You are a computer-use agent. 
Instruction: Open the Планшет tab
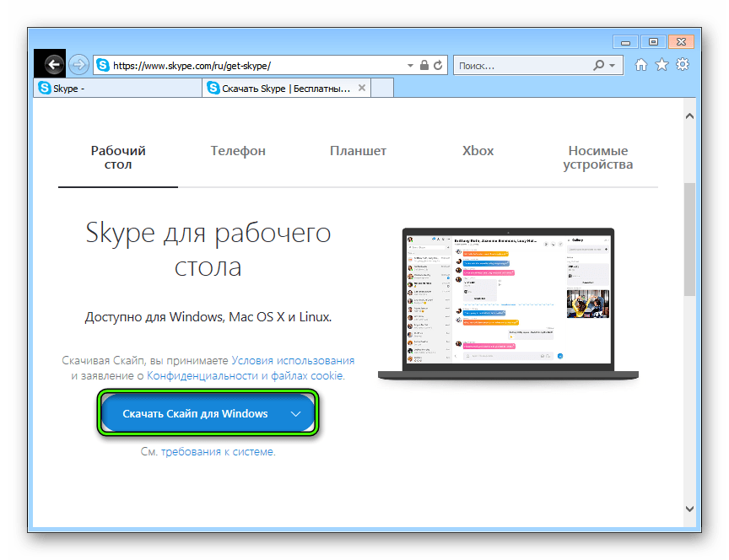click(x=358, y=151)
